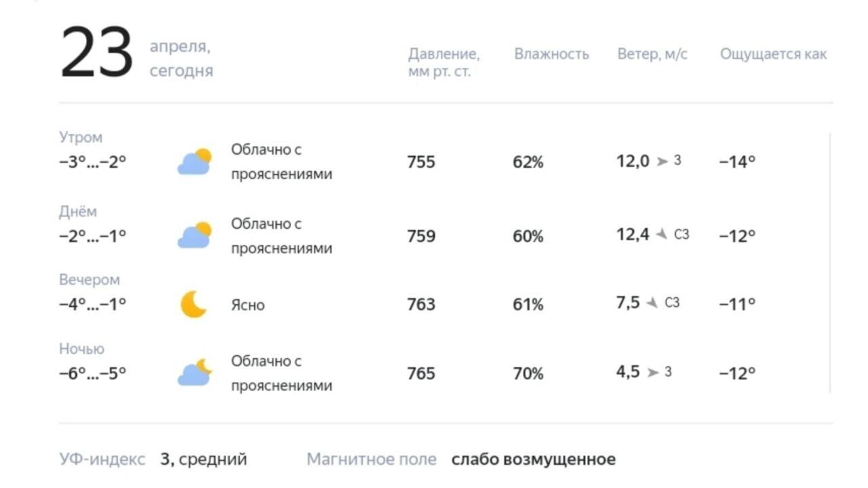Click the слабо возмущенное magnetic field value

534,459
